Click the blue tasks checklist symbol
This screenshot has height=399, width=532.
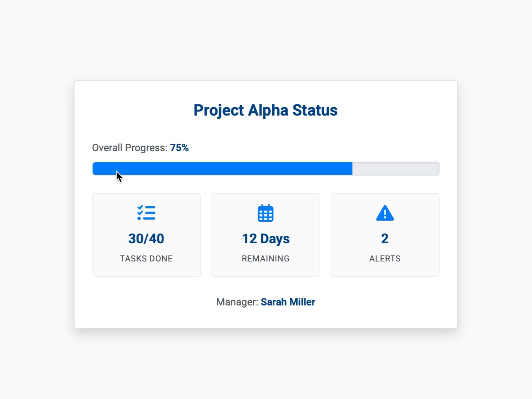[146, 213]
